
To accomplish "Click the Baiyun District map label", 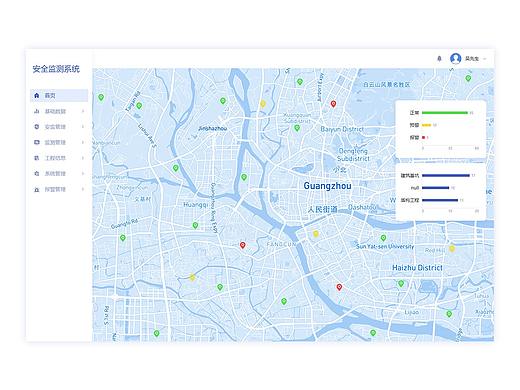I will pos(342,129).
